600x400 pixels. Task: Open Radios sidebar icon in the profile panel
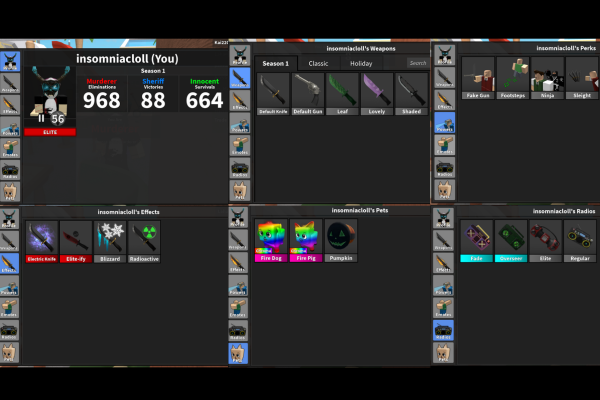click(x=10, y=170)
